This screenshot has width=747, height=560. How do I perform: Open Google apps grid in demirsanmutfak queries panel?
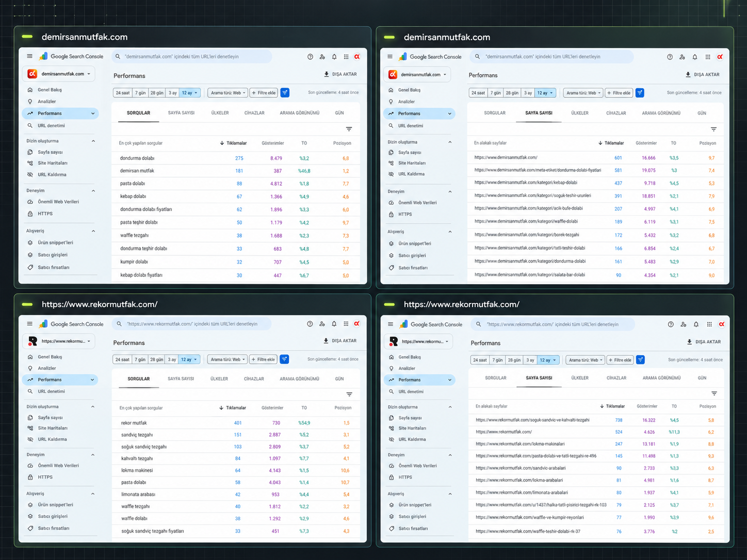(346, 57)
